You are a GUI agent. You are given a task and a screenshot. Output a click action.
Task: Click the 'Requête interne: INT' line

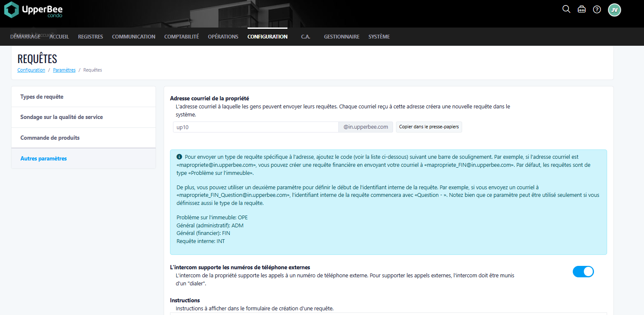tap(201, 241)
